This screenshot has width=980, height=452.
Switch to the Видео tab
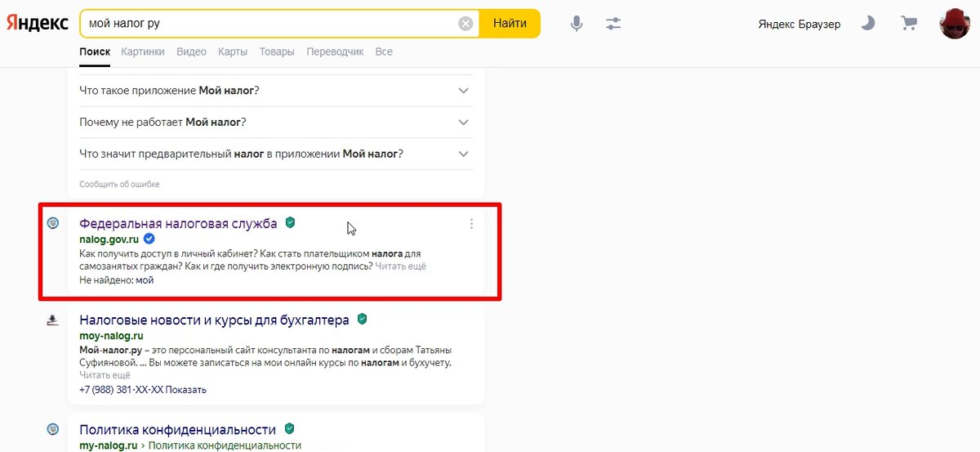pos(191,51)
